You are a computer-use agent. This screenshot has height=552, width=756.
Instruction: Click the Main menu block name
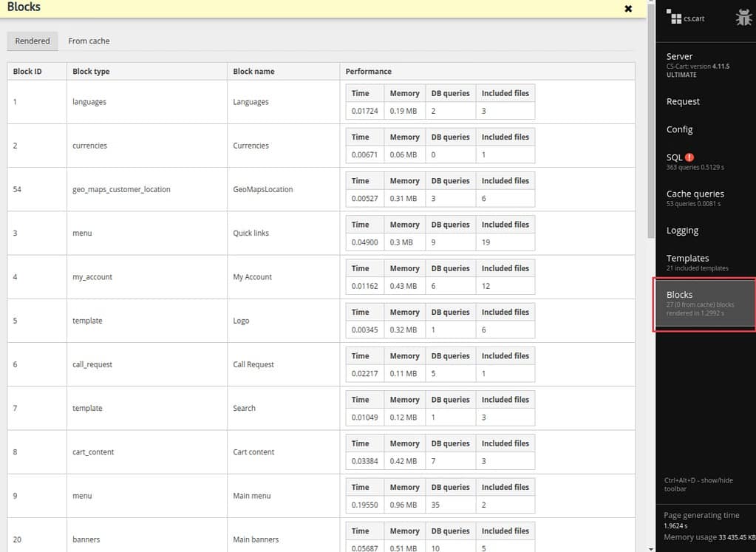(x=252, y=496)
